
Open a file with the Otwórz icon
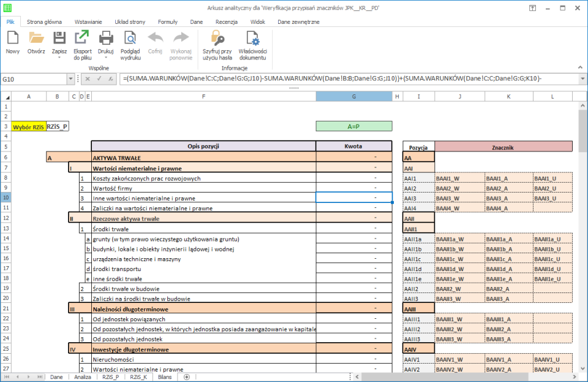(x=36, y=38)
